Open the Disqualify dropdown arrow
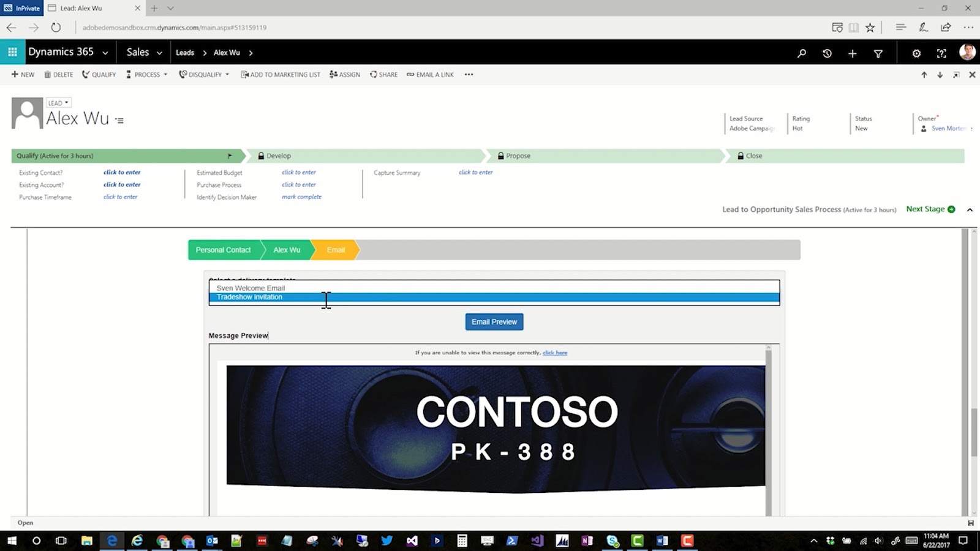The width and height of the screenshot is (980, 551). point(227,75)
